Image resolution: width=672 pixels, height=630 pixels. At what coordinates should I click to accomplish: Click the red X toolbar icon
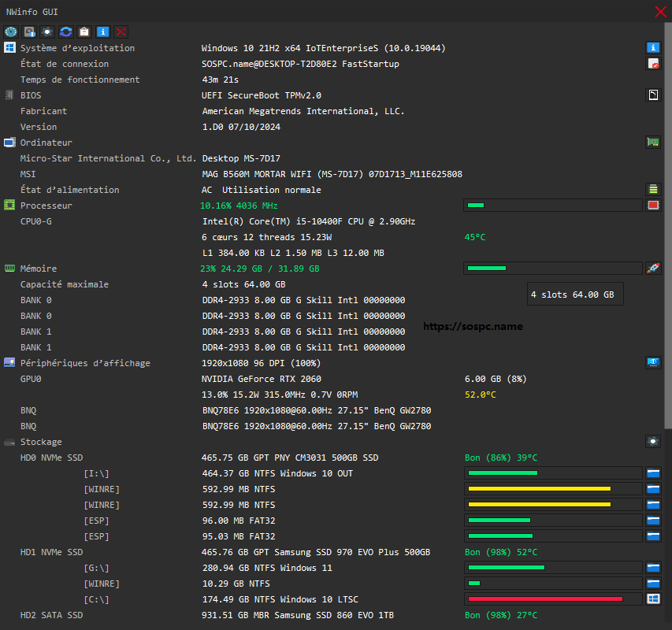coord(121,31)
